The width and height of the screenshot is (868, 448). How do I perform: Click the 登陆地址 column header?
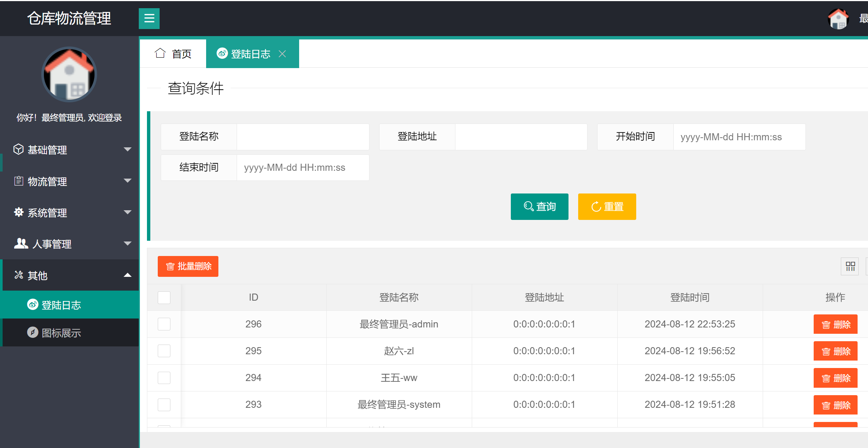pos(544,297)
